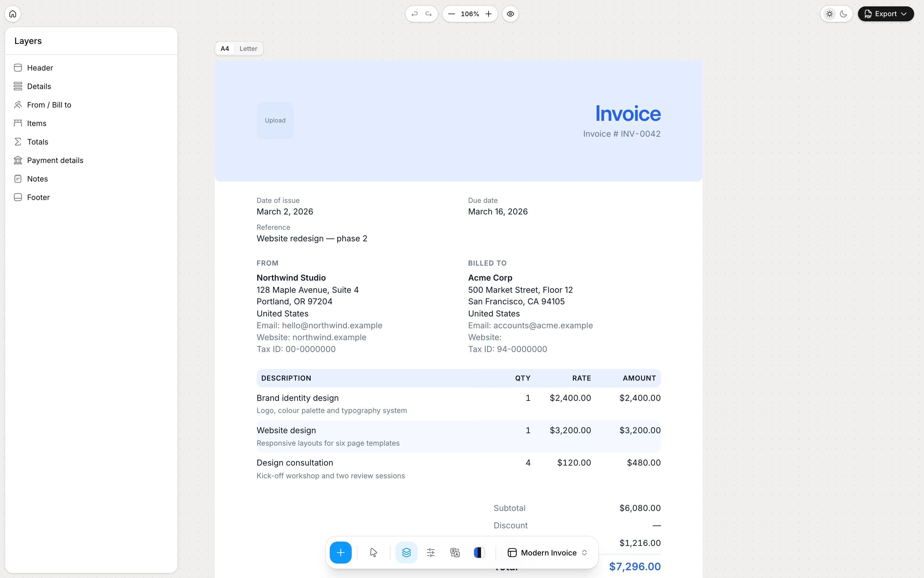Screen dimensions: 924x578
Task: Select the Footer layer
Action: [91, 197]
